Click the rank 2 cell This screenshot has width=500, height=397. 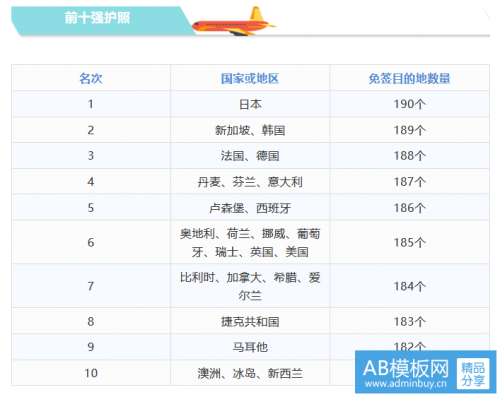click(91, 130)
